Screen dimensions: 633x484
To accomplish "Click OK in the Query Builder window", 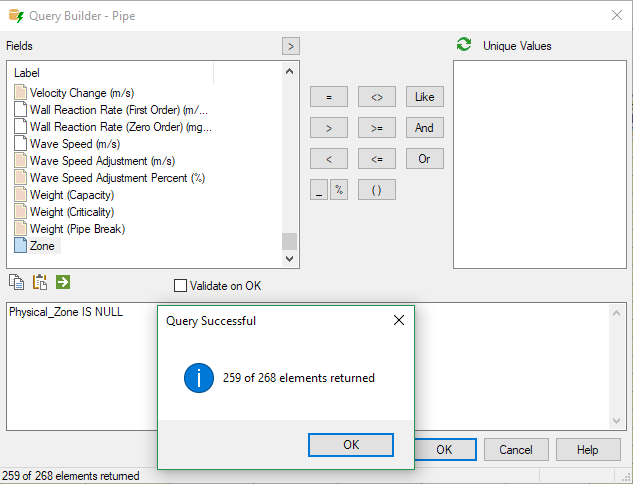I will pos(445,450).
